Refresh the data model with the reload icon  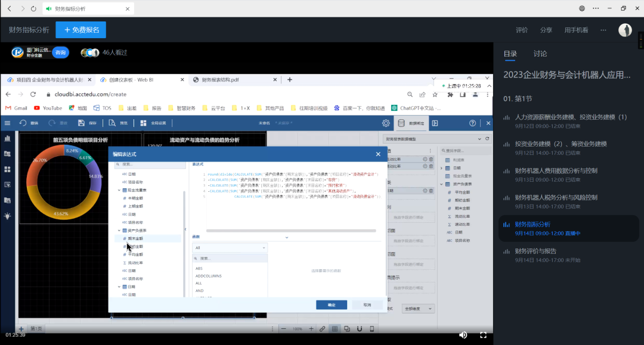[487, 139]
